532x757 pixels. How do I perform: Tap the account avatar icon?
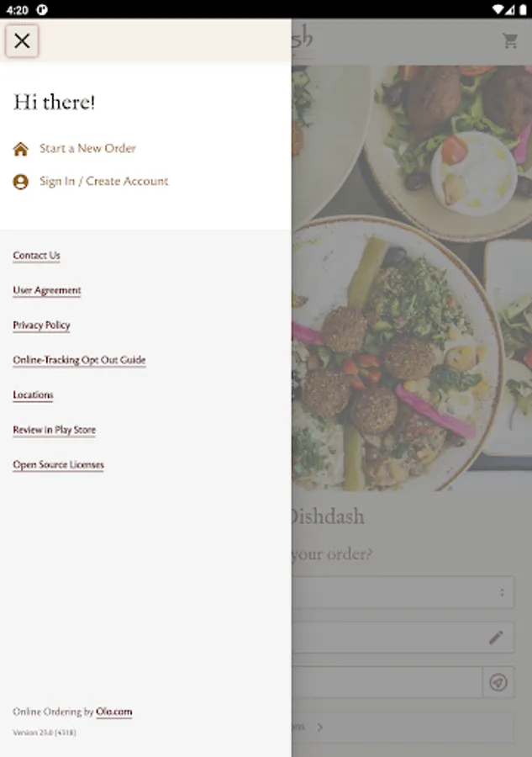[x=21, y=182]
